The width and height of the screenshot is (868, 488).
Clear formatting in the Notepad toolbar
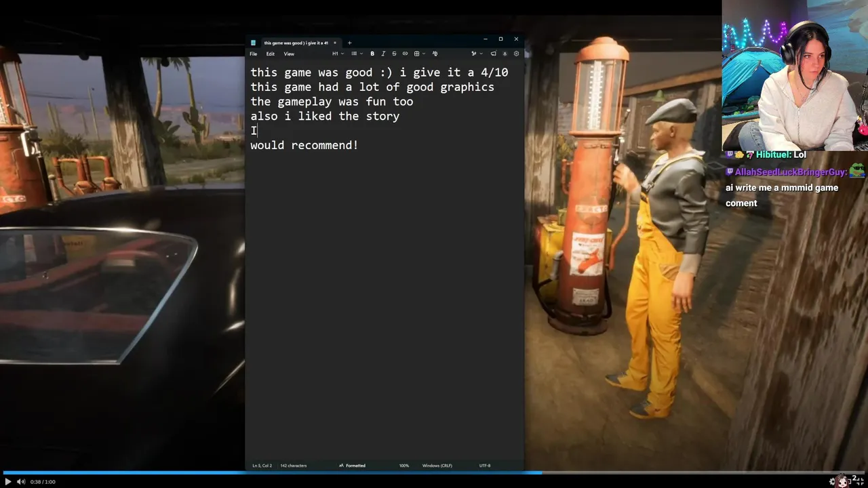pos(435,54)
